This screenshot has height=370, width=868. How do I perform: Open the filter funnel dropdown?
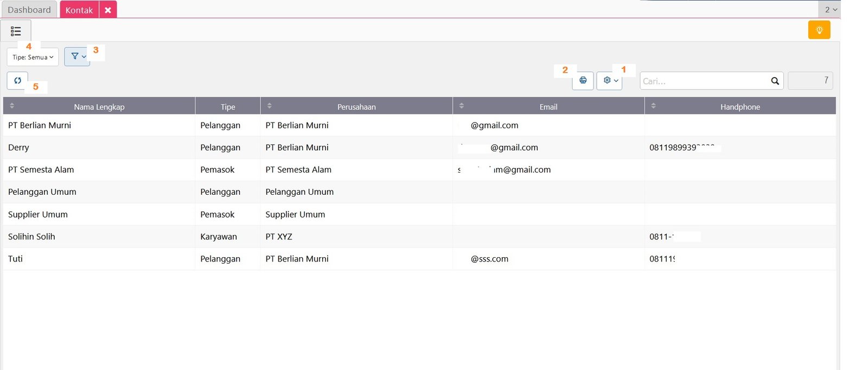coord(78,56)
